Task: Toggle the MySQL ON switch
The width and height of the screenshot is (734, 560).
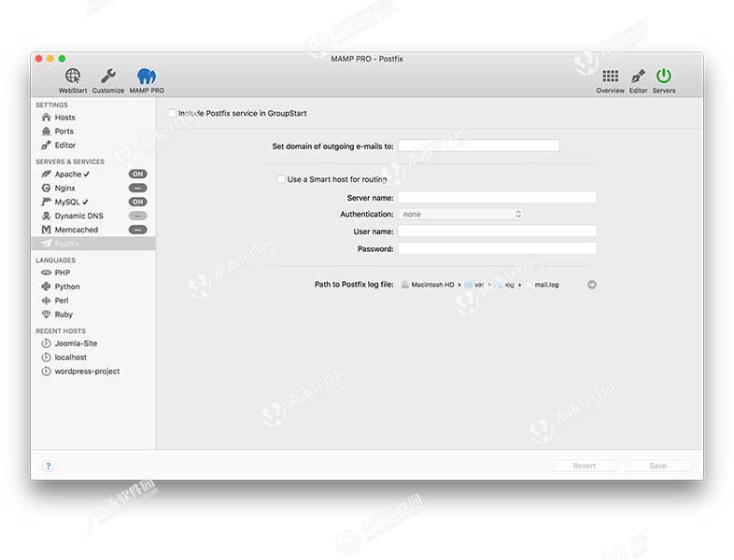Action: pos(137,203)
